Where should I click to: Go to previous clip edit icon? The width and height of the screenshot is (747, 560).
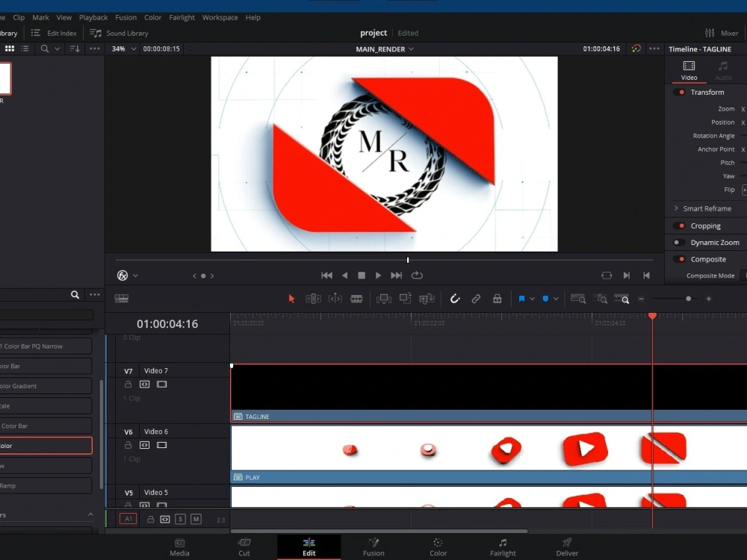(646, 276)
